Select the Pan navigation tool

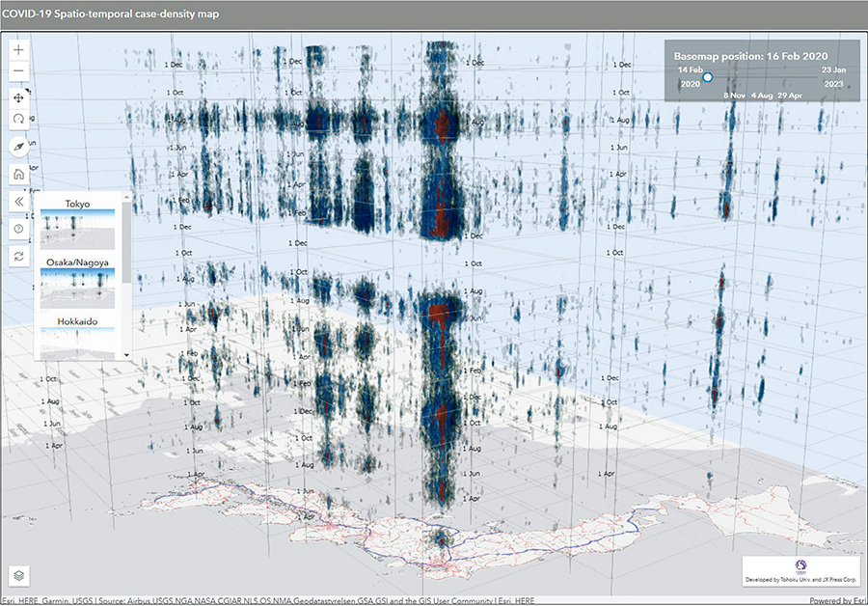(x=19, y=98)
